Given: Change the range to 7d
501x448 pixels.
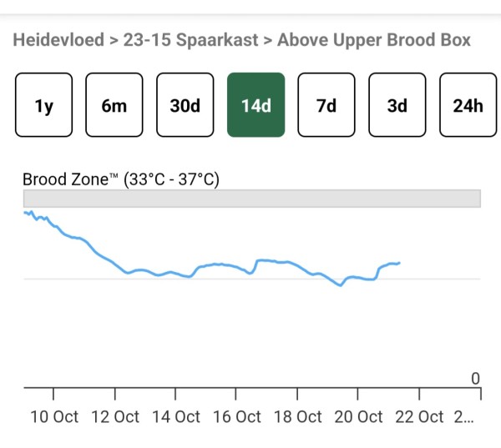Looking at the screenshot, I should [326, 105].
